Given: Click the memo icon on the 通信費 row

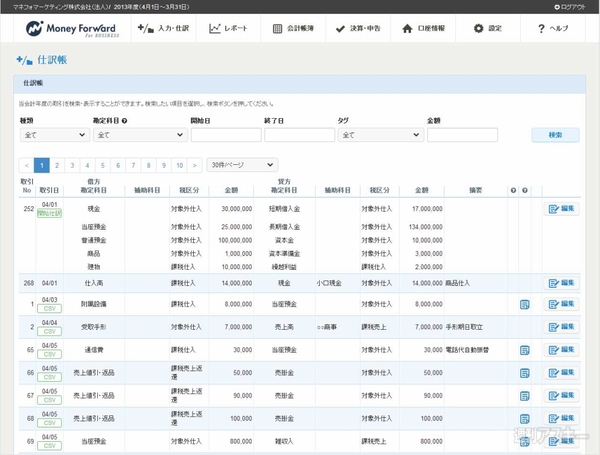Looking at the screenshot, I should point(525,350).
